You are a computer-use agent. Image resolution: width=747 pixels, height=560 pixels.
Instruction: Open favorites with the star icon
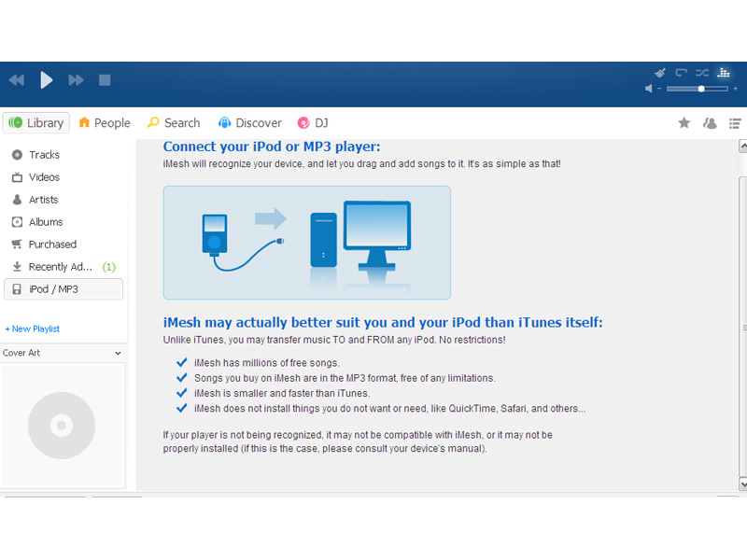(684, 123)
